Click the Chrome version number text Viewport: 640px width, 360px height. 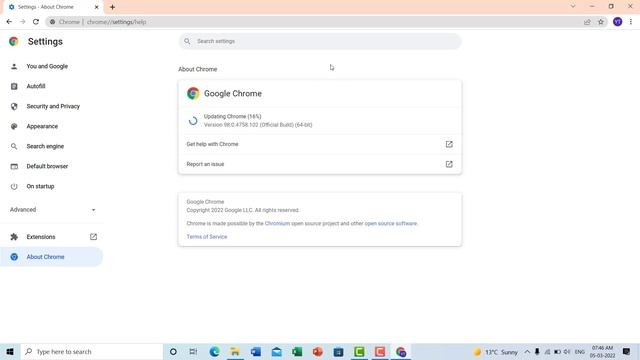pos(258,125)
